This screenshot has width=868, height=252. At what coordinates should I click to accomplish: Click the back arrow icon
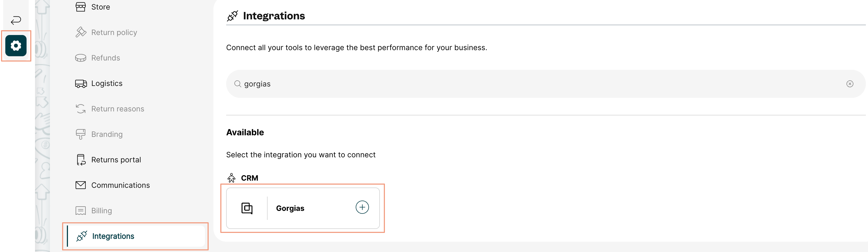click(16, 20)
